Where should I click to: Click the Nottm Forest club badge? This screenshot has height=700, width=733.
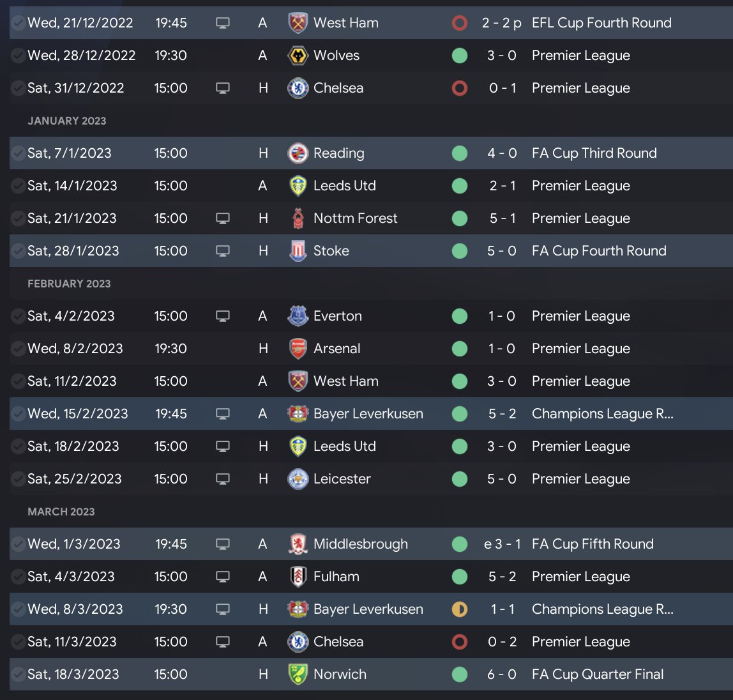click(298, 218)
